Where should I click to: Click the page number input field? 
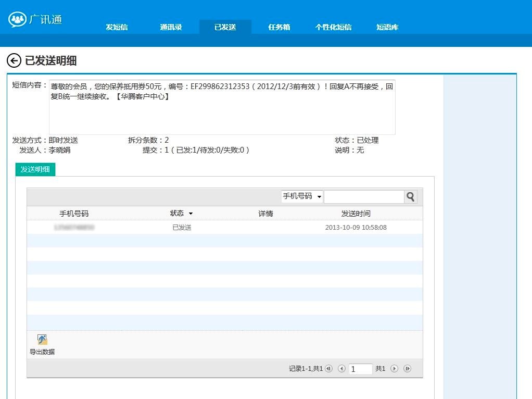coord(360,369)
